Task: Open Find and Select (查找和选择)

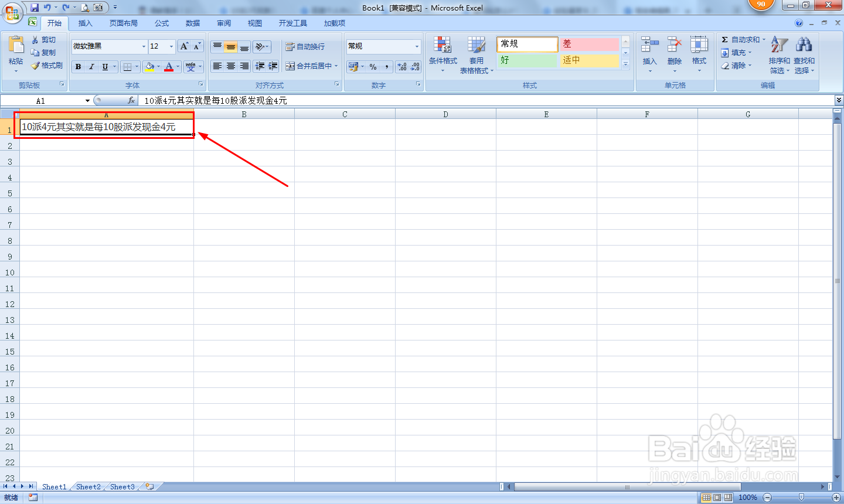Action: [804, 55]
